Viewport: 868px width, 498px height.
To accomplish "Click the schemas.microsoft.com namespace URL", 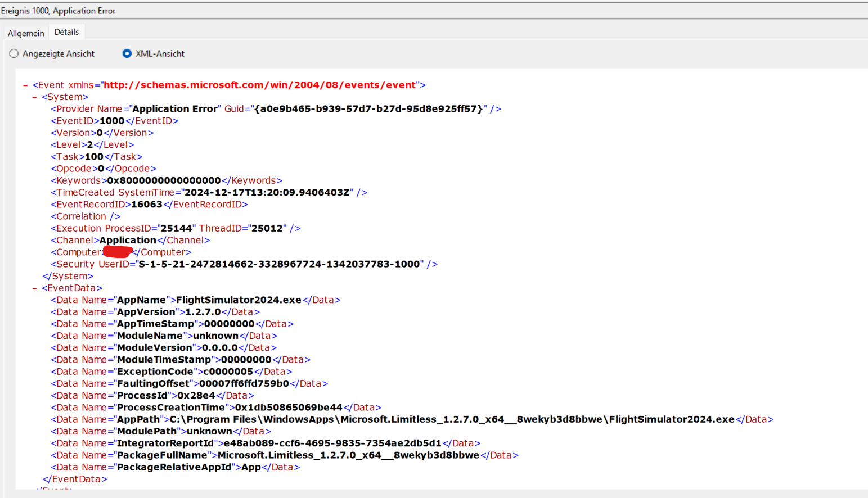I will tap(260, 85).
